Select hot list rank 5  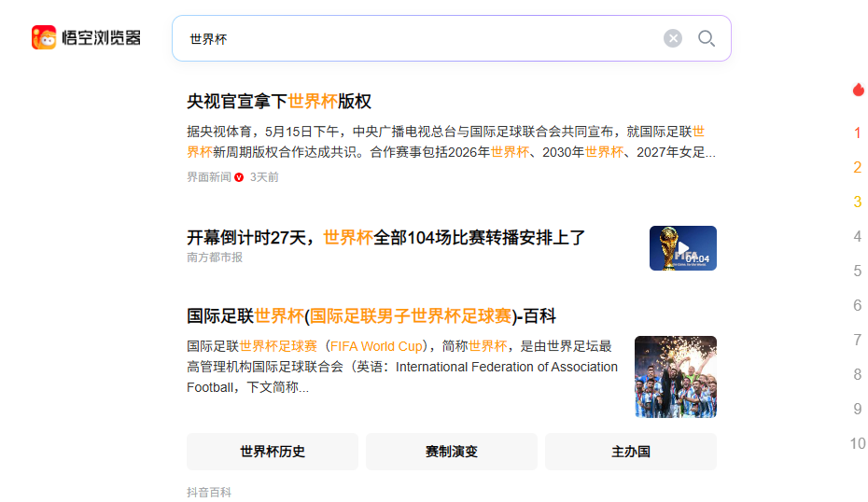coord(858,271)
